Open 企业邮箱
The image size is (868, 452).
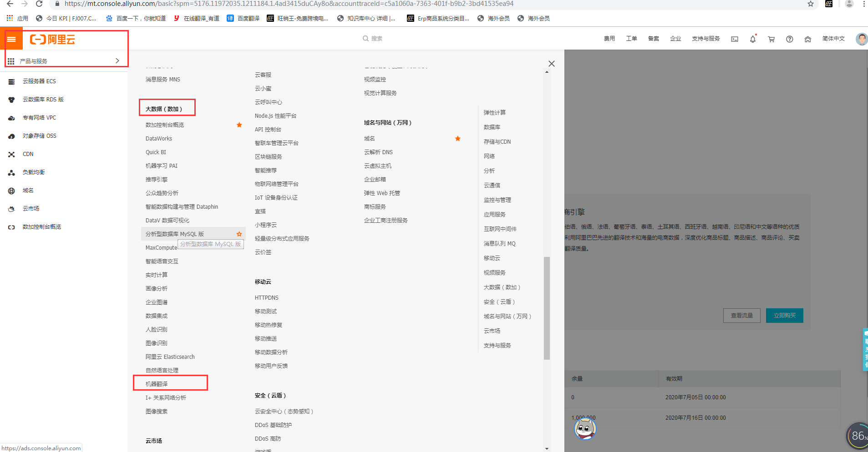coord(375,180)
